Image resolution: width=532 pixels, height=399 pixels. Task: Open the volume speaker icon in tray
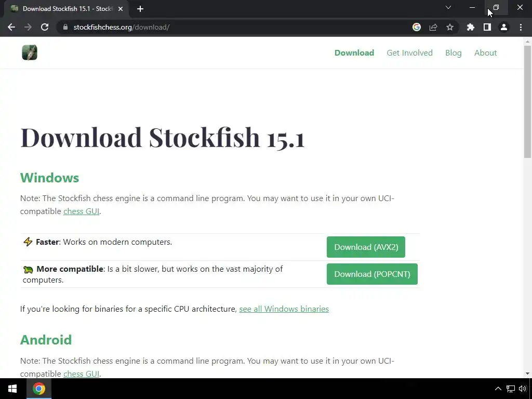tap(523, 389)
